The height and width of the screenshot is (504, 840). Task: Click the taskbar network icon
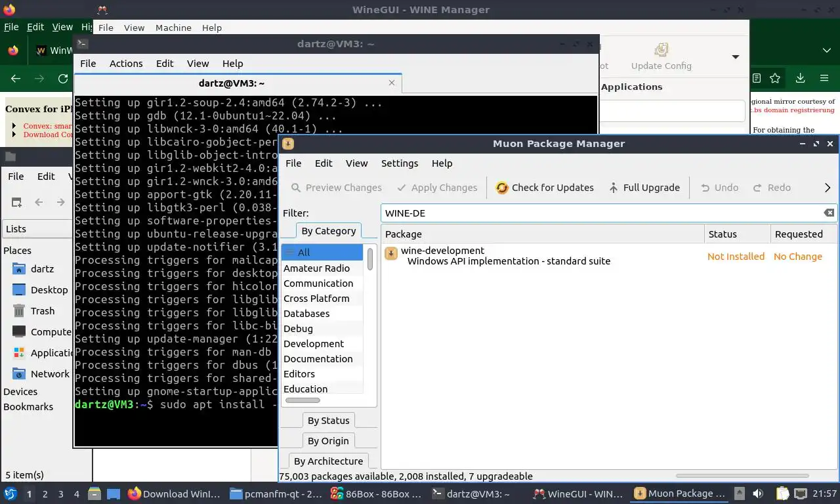[x=801, y=493]
